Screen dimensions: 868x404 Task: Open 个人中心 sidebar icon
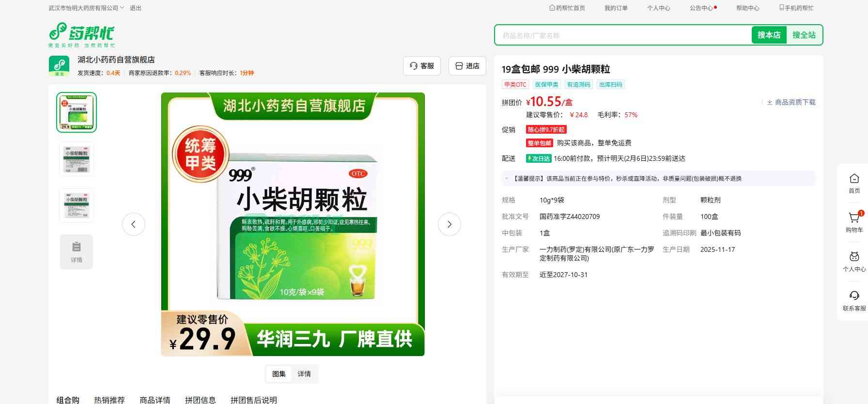point(854,257)
